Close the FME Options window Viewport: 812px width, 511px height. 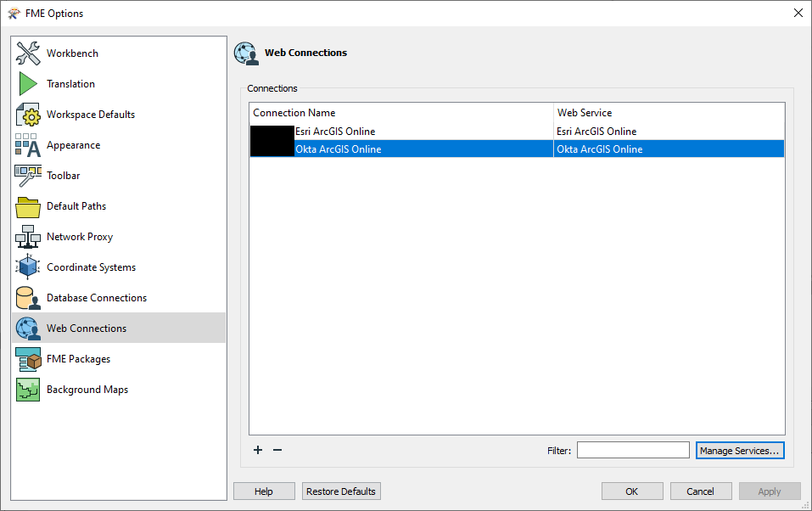tap(798, 13)
